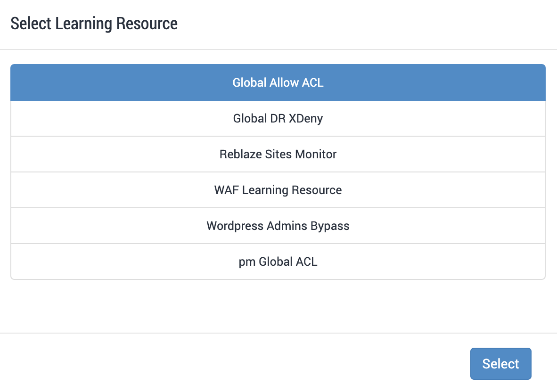Choose Wordpress Admins Bypass in the list
The height and width of the screenshot is (392, 557).
[x=278, y=226]
